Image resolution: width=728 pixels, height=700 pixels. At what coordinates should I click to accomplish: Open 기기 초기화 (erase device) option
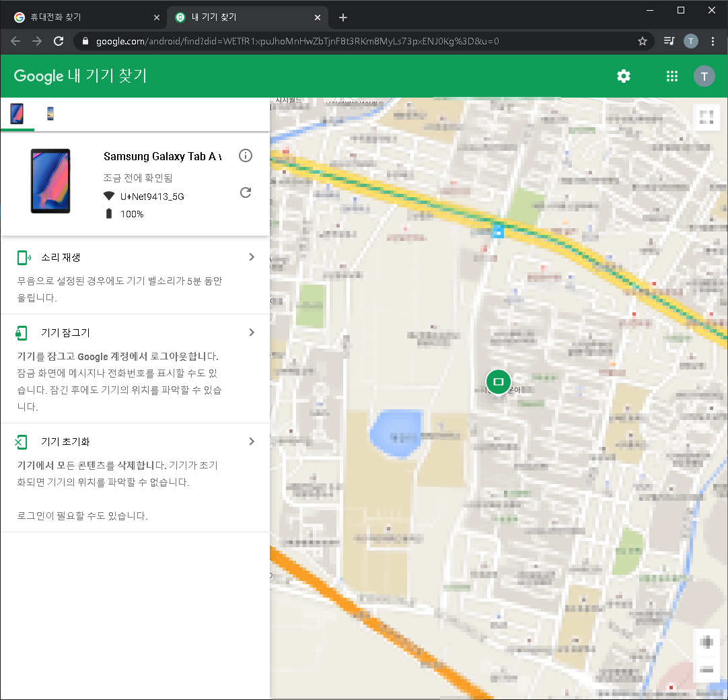coord(135,477)
